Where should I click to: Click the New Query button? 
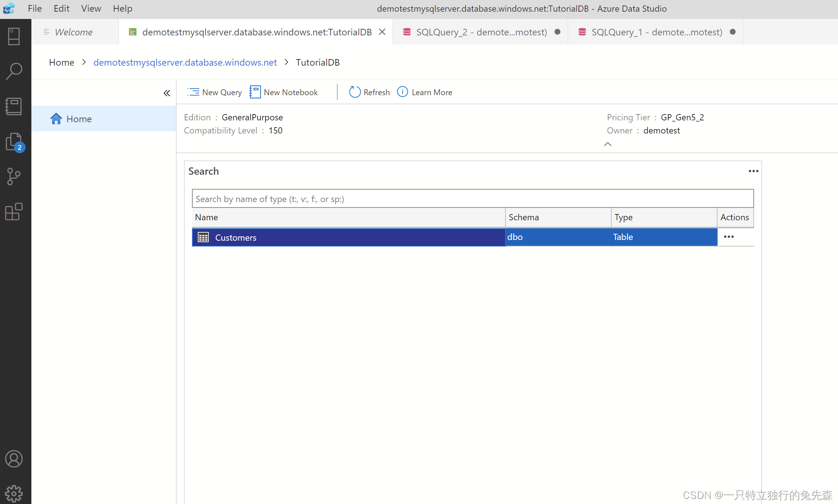[x=215, y=92]
